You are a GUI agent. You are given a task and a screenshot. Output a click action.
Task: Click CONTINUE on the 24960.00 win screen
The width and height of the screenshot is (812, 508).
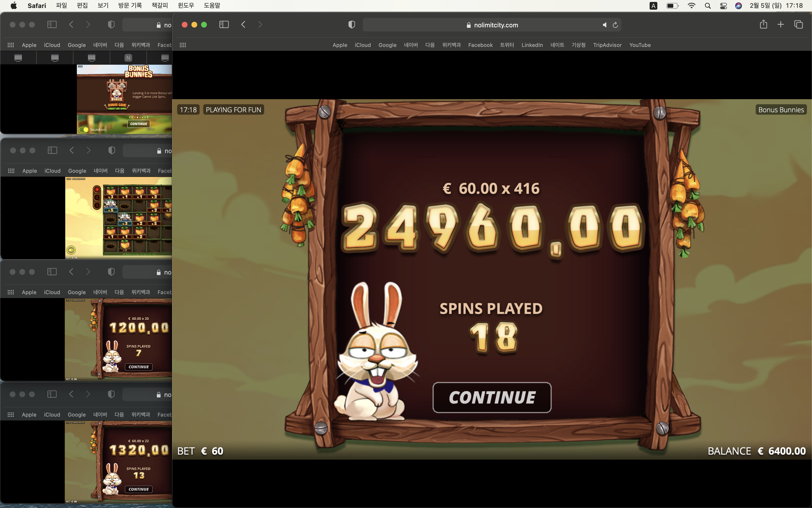pos(492,397)
